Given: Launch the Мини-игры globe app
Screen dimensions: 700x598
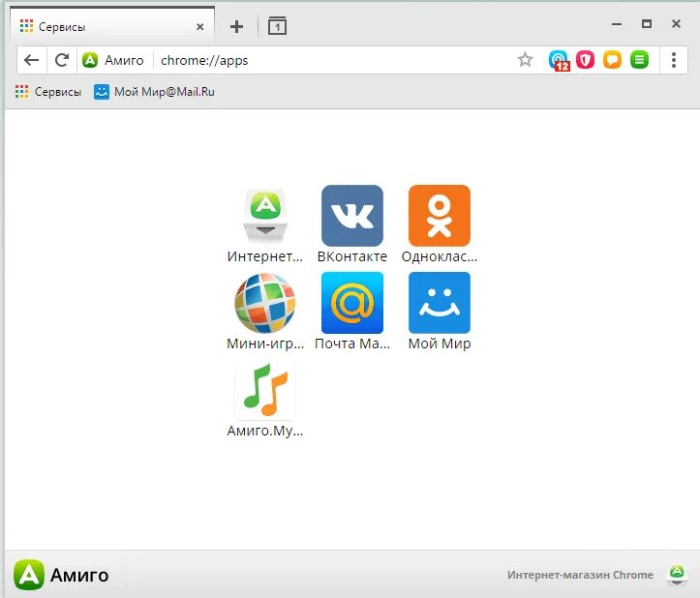Looking at the screenshot, I should (265, 303).
